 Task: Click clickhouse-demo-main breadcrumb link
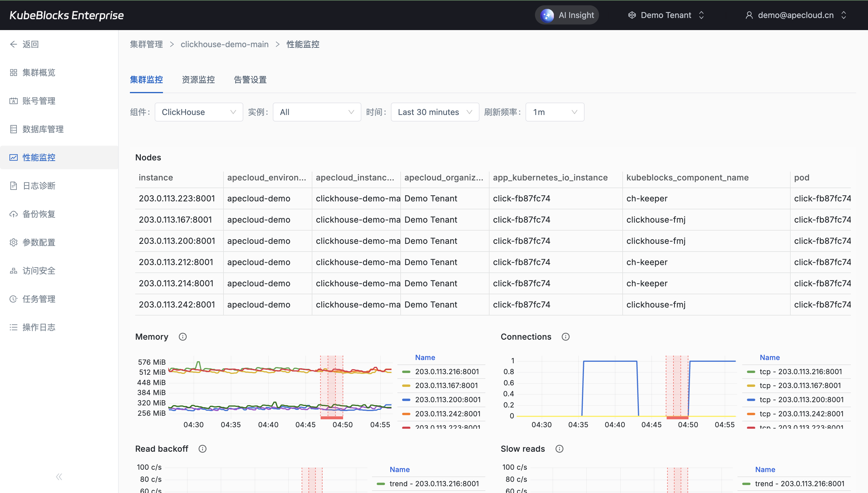pos(224,44)
